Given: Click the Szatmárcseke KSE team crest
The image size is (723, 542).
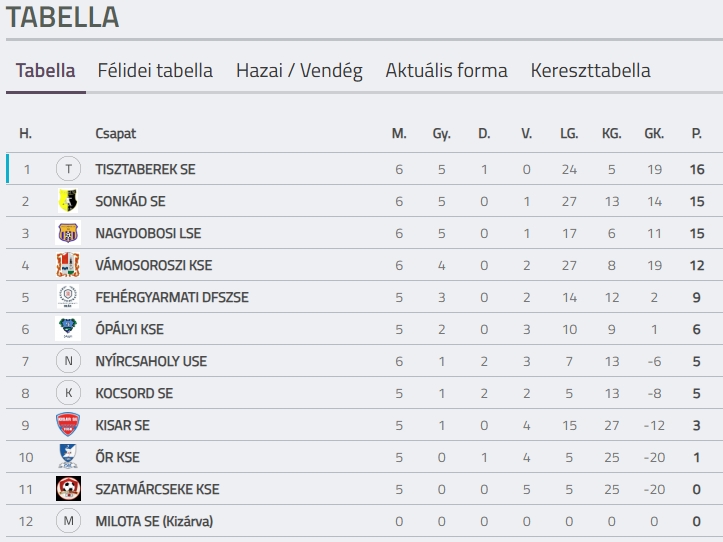Looking at the screenshot, I should [x=68, y=489].
